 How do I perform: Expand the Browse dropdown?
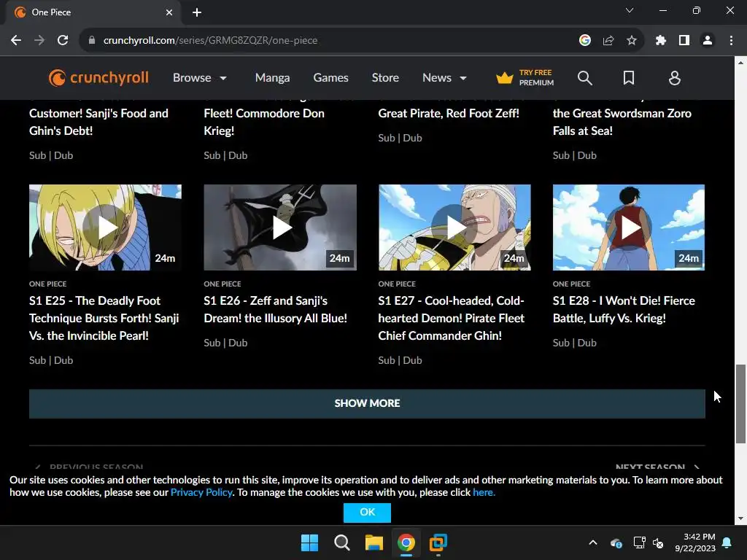[200, 77]
